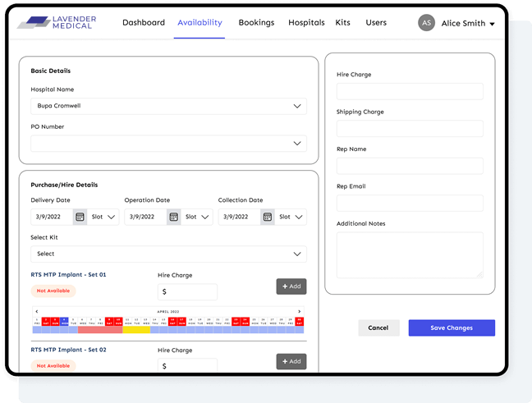532x403 pixels.
Task: Open the Bookings tab
Action: point(256,23)
